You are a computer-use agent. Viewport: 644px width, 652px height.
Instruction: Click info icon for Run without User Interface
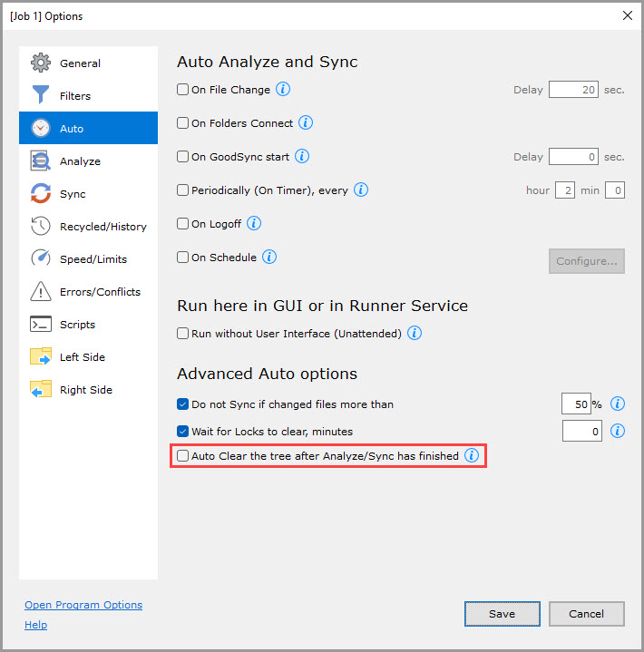tap(414, 334)
